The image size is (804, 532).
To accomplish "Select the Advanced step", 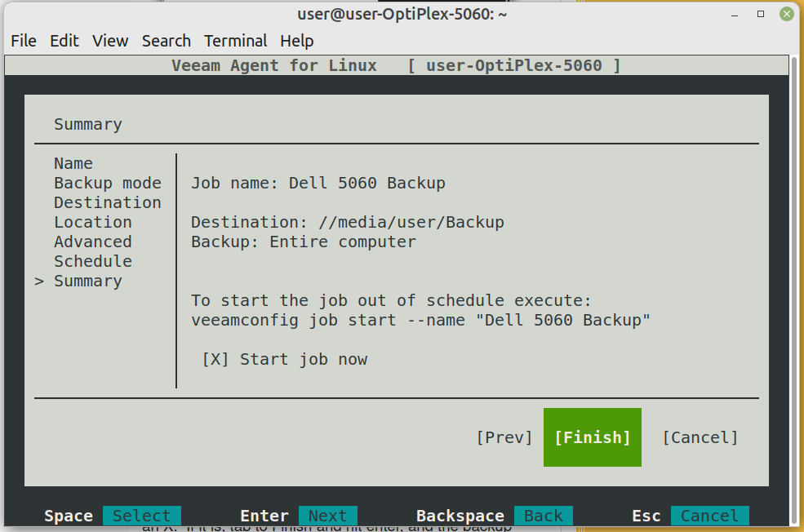I will [x=93, y=242].
